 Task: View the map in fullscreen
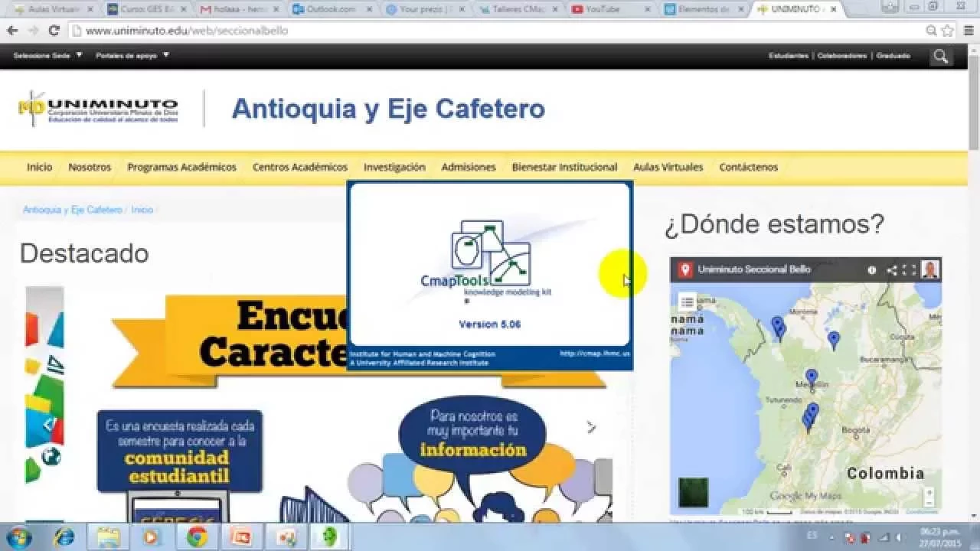(909, 270)
